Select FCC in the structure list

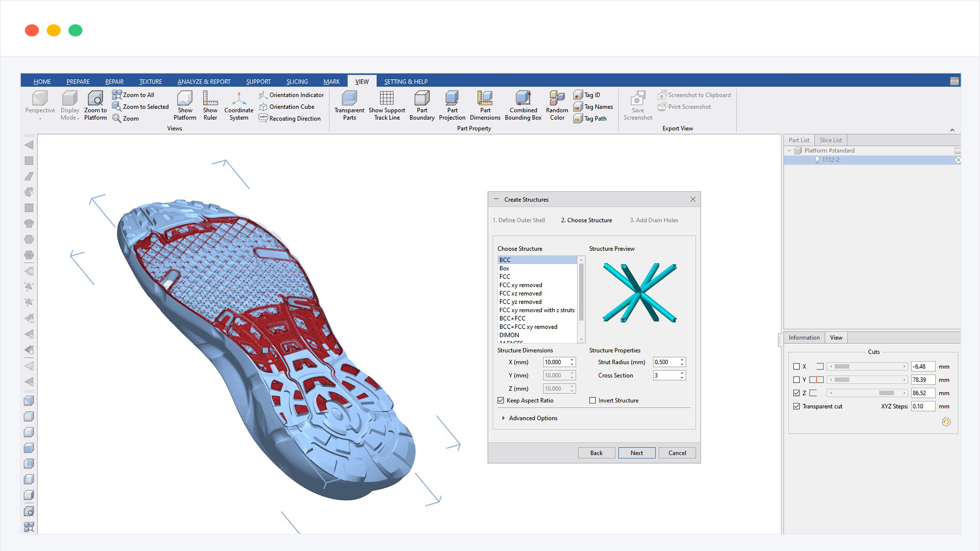538,277
